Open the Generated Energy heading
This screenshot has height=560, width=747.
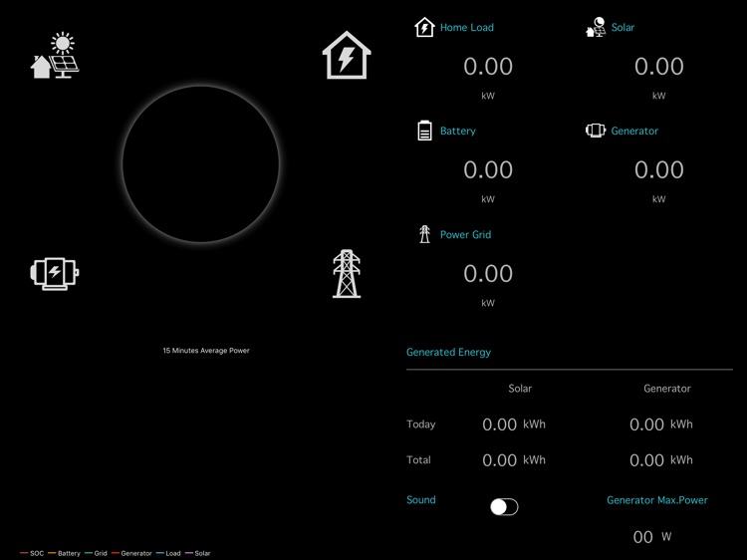tap(448, 352)
